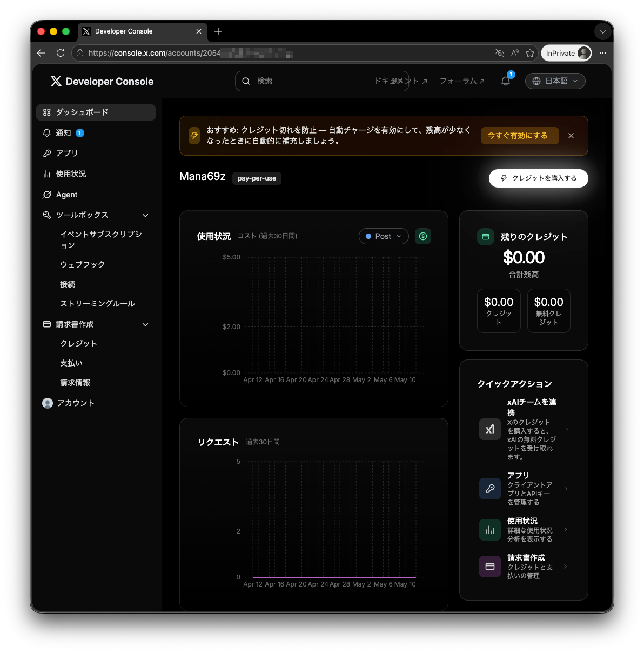Open 使用状況 in the sidebar
644x653 pixels.
point(96,174)
